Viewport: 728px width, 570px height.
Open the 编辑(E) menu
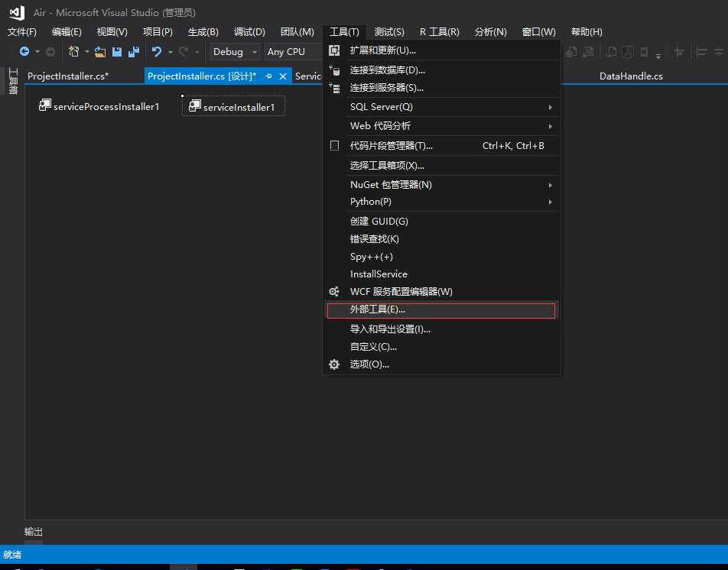(x=67, y=31)
